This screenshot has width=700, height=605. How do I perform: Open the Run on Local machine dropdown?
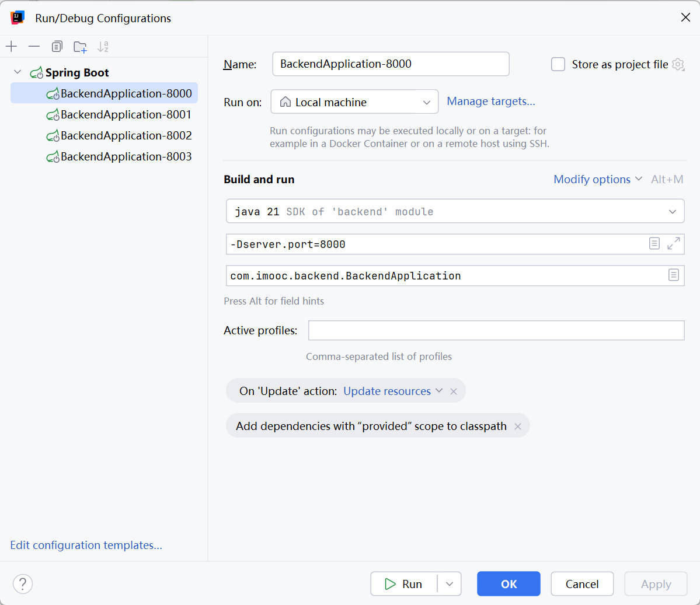tap(354, 102)
